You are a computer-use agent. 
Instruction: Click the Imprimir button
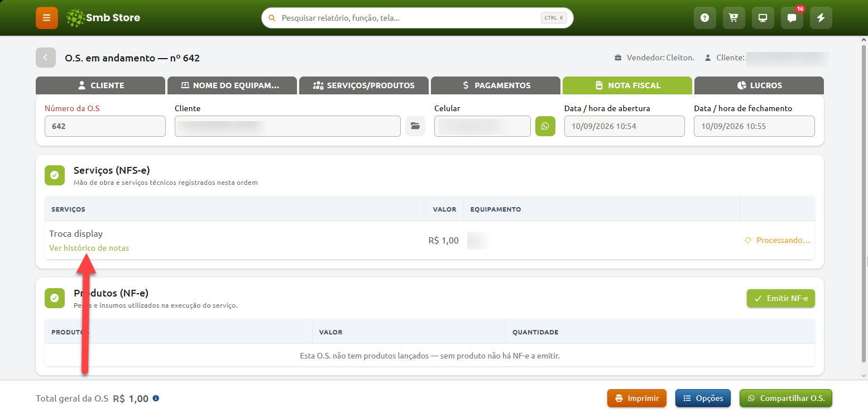(x=637, y=399)
